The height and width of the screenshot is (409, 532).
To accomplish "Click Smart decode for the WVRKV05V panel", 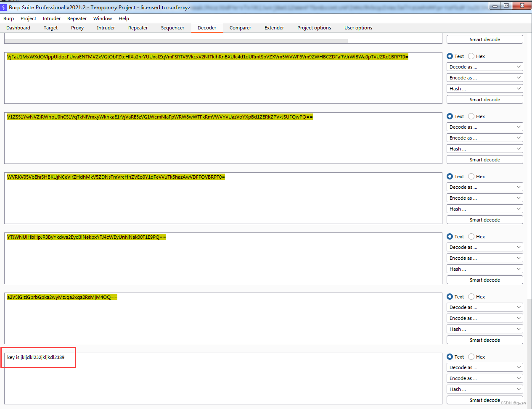I will (x=485, y=220).
